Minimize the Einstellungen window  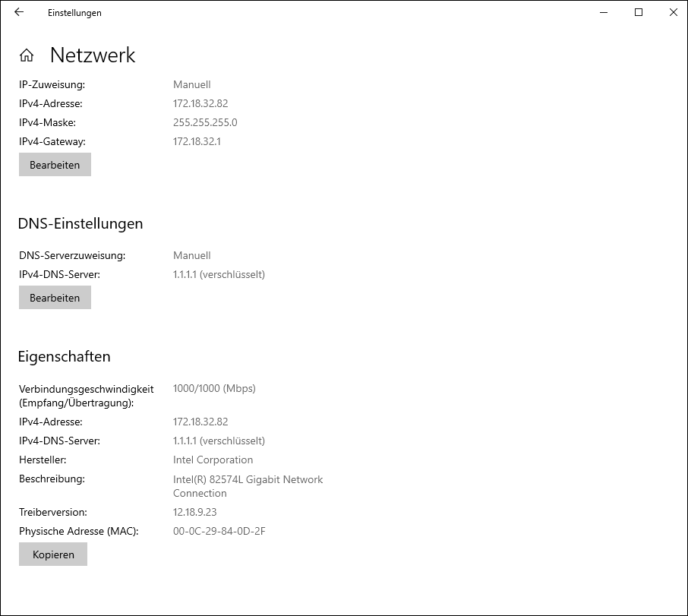pyautogui.click(x=604, y=12)
